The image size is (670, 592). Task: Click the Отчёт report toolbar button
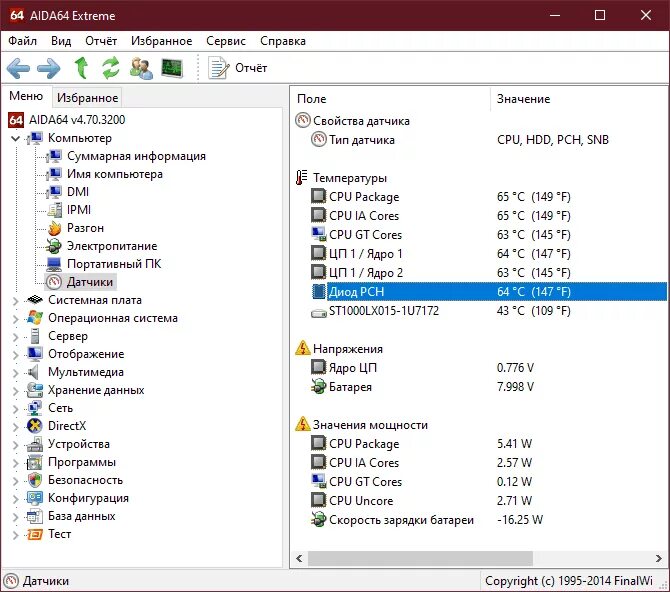pos(238,68)
